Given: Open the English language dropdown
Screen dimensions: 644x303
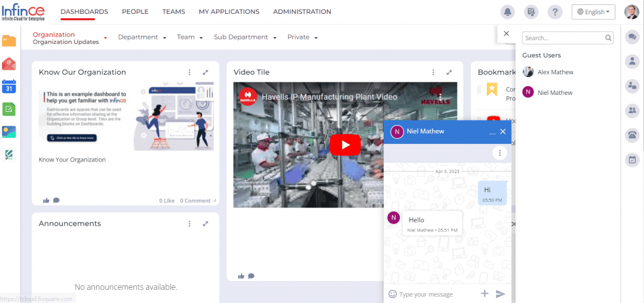Looking at the screenshot, I should 593,12.
